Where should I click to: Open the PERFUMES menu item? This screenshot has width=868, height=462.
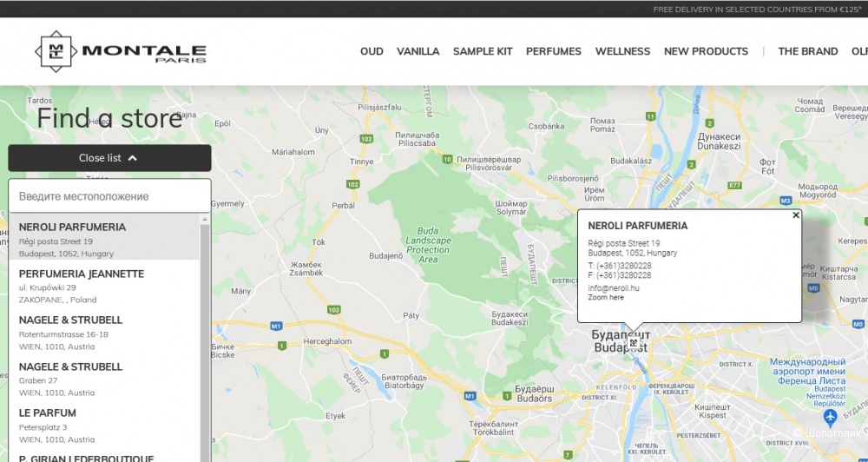click(x=554, y=51)
